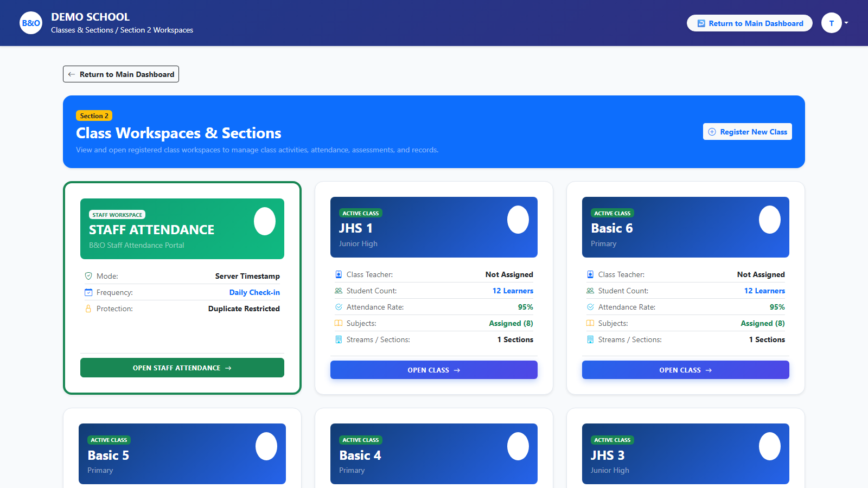This screenshot has height=488, width=868.
Task: Click Assigned (8) in JHS 1 card
Action: [x=511, y=323]
